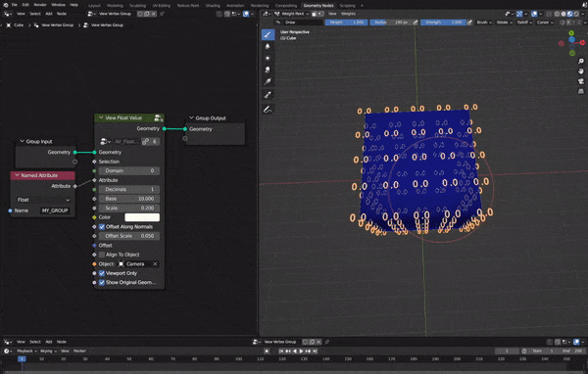Clear the Camera object field
588x374 pixels.
[155, 263]
